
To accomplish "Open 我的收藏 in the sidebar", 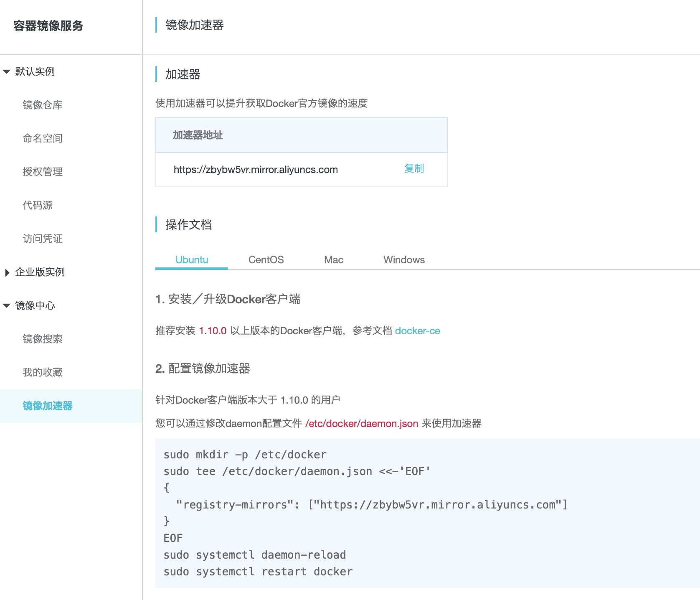I will tap(43, 372).
